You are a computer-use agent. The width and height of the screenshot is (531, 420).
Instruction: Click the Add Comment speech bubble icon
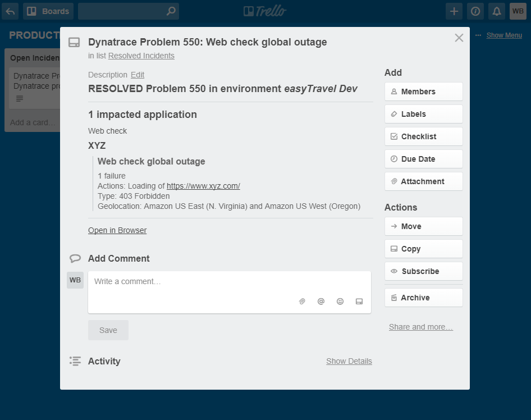point(75,258)
